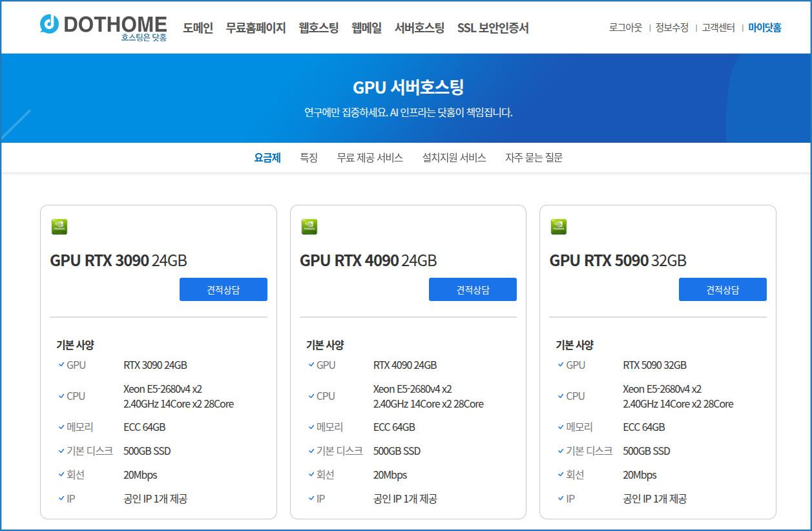Image resolution: width=812 pixels, height=531 pixels.
Task: Open the 도메인 menu
Action: [198, 28]
